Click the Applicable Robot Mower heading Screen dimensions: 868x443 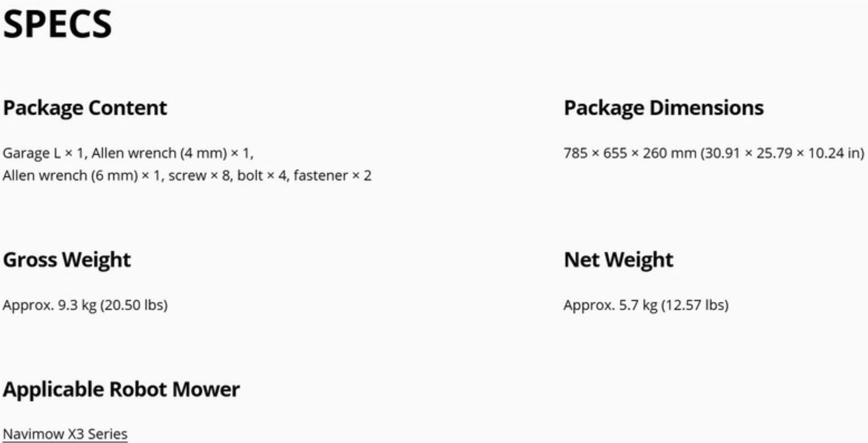(x=121, y=389)
